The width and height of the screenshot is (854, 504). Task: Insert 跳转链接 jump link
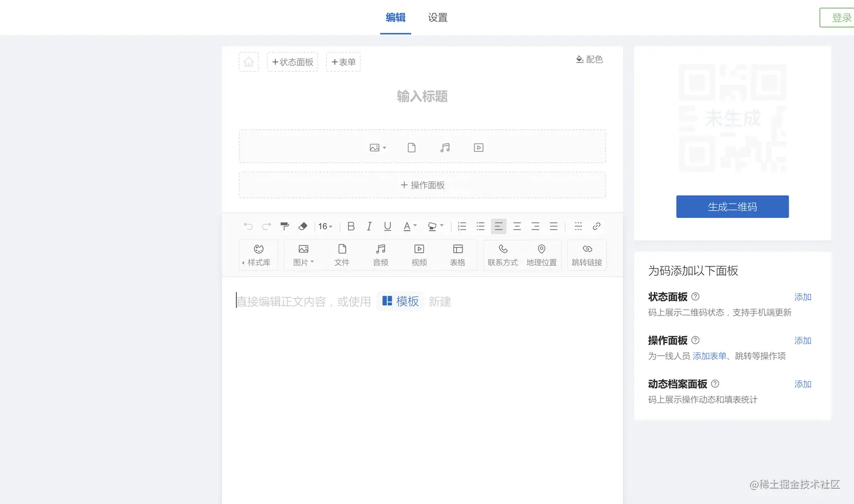587,255
